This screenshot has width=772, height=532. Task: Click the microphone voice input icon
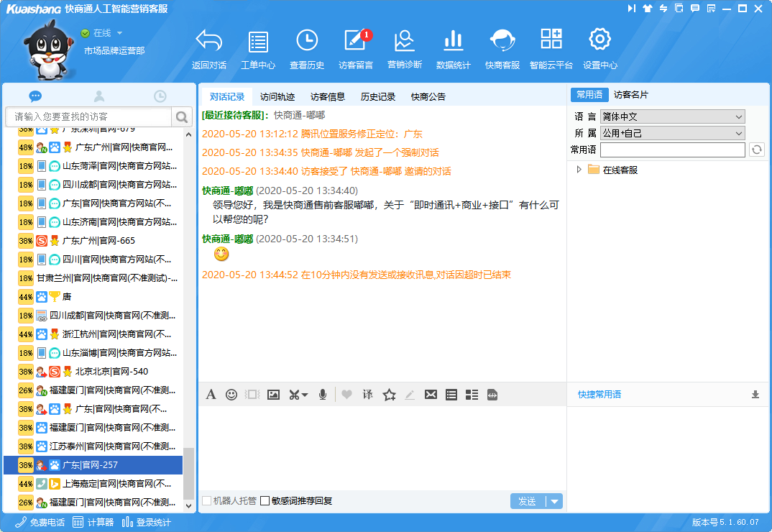coord(323,395)
